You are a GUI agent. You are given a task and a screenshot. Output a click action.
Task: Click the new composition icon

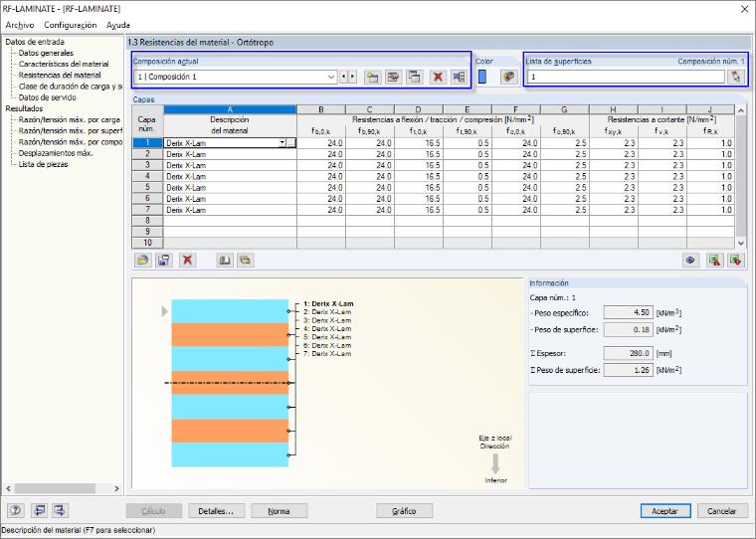pos(372,77)
